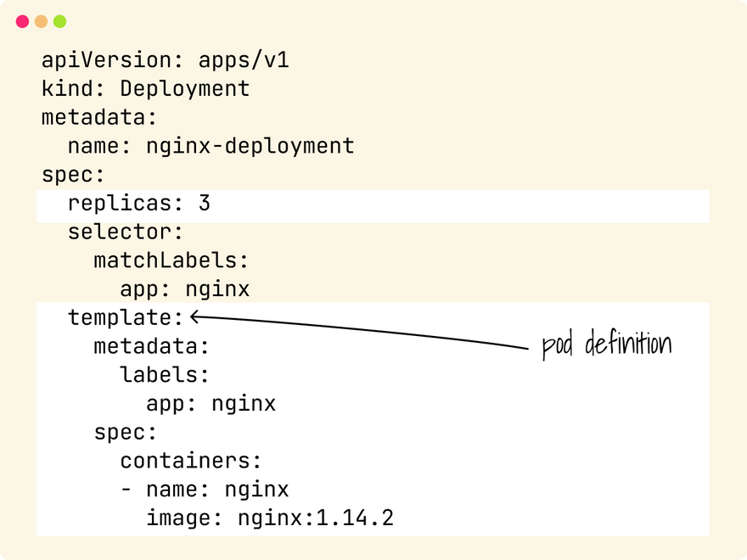This screenshot has height=560, width=747.
Task: Click the red close dot
Action: [23, 22]
